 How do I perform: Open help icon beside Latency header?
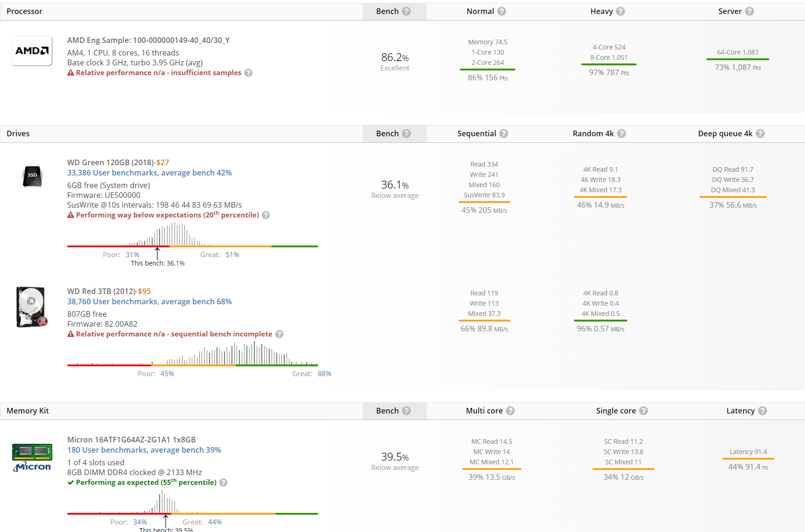[x=763, y=411]
